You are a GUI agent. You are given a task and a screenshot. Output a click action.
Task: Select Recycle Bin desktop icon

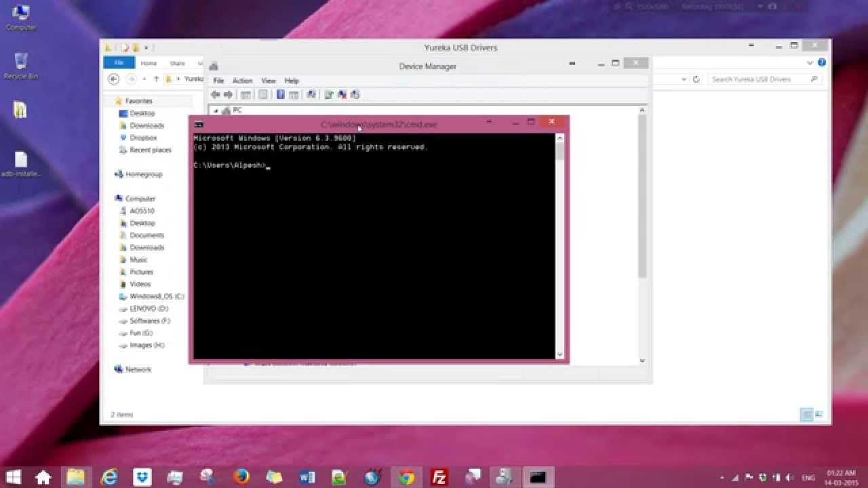pyautogui.click(x=21, y=66)
